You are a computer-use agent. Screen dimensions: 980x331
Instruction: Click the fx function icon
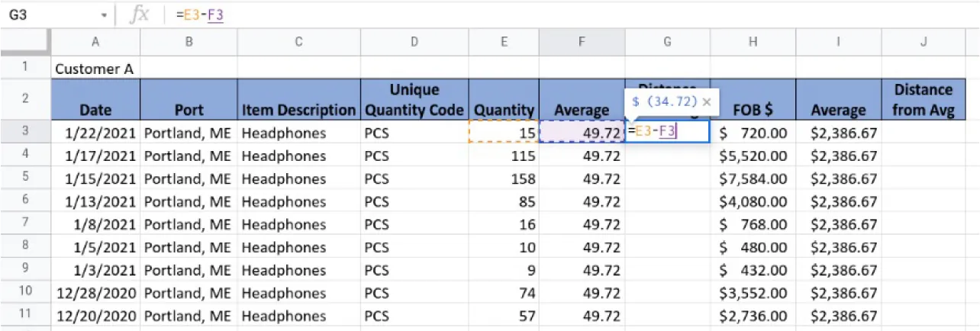(139, 14)
